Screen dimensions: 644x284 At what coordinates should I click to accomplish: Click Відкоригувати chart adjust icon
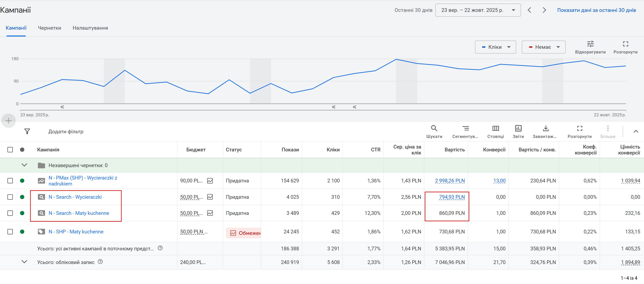[x=590, y=44]
